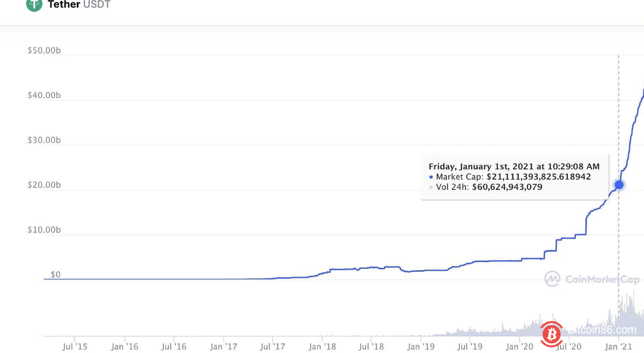
Task: Click the $20.00b y-axis label
Action: coord(44,185)
